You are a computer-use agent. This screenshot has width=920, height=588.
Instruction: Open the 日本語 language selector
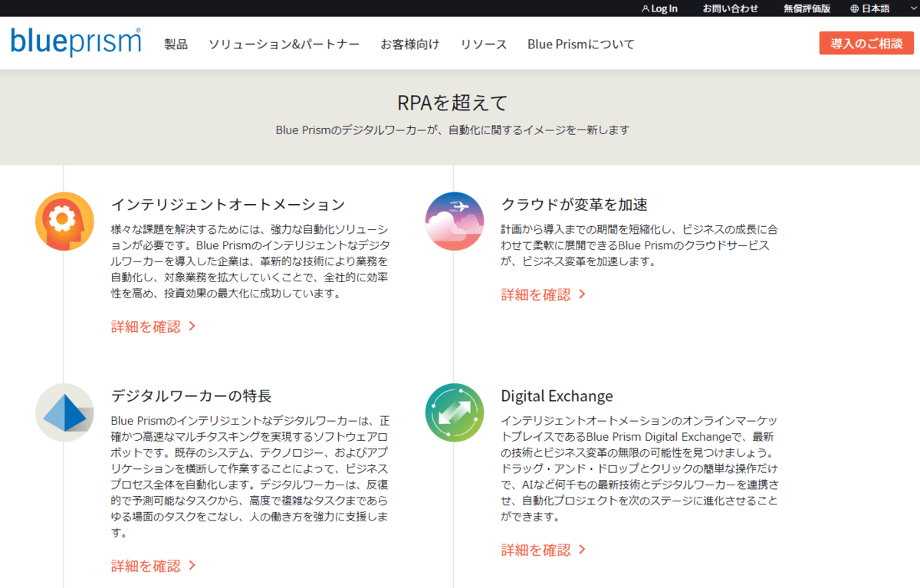[x=876, y=8]
